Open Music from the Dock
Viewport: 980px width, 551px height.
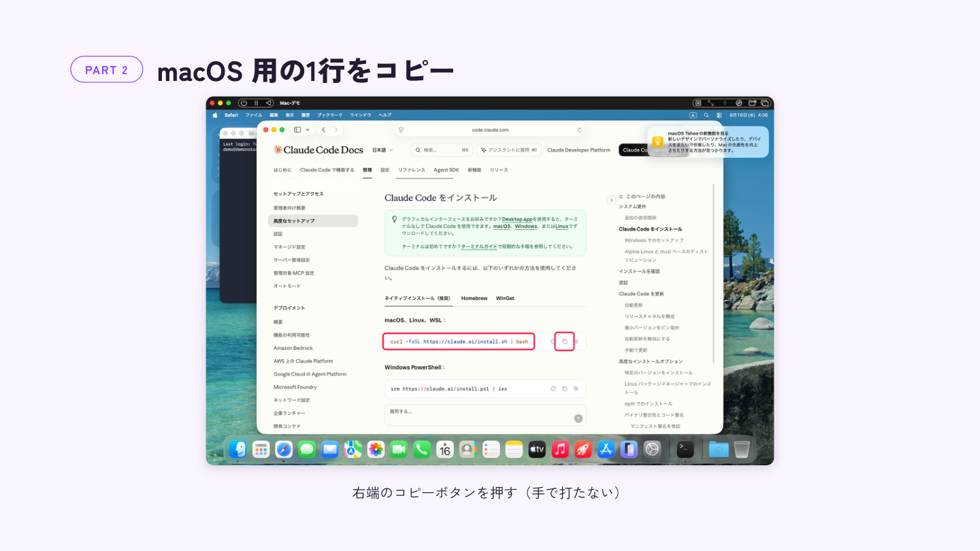(560, 449)
